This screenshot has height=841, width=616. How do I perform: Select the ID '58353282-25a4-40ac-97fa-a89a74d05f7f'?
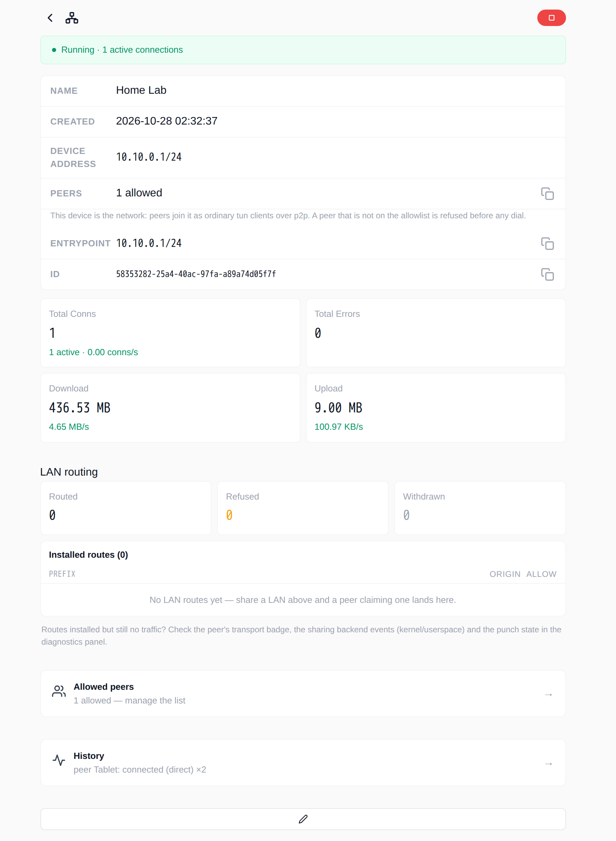tap(196, 274)
